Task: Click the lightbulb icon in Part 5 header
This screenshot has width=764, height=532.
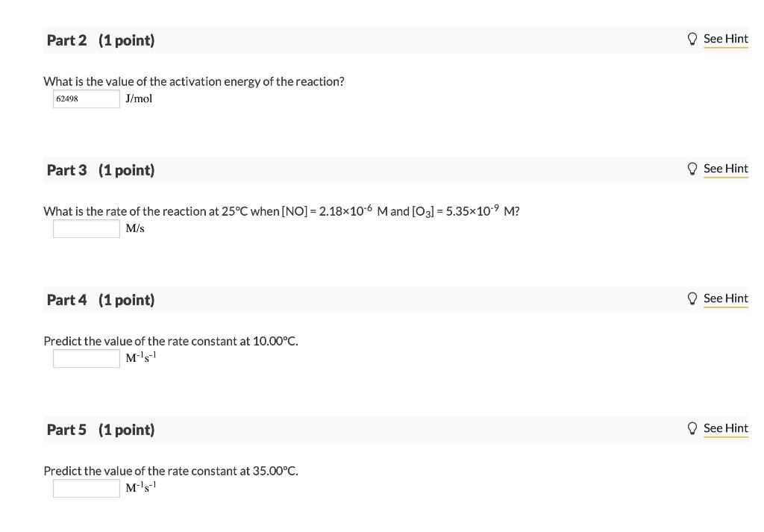Action: (692, 428)
